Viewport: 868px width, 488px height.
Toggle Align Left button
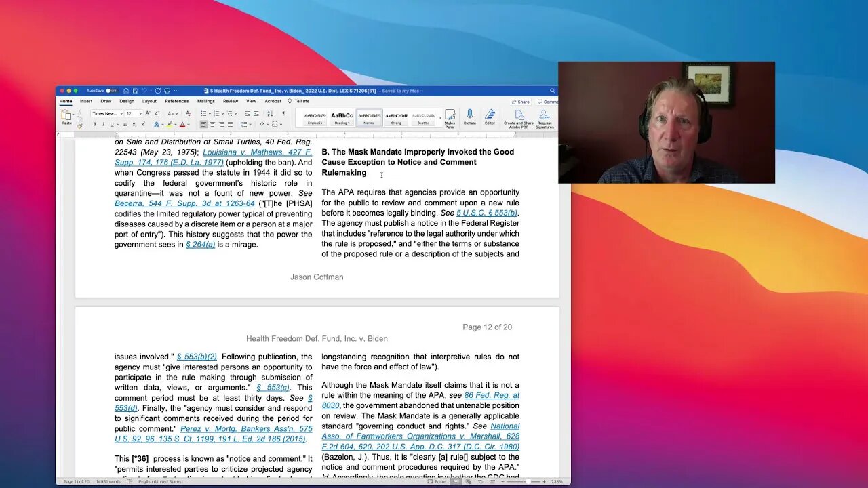pos(203,125)
